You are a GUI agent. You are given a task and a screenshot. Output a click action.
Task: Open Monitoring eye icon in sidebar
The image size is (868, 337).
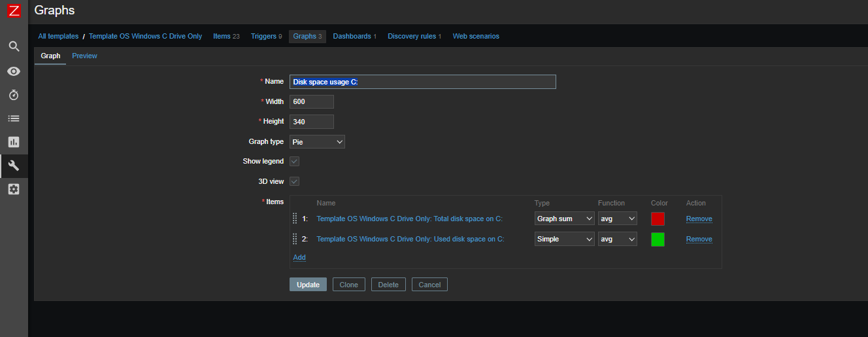click(14, 71)
